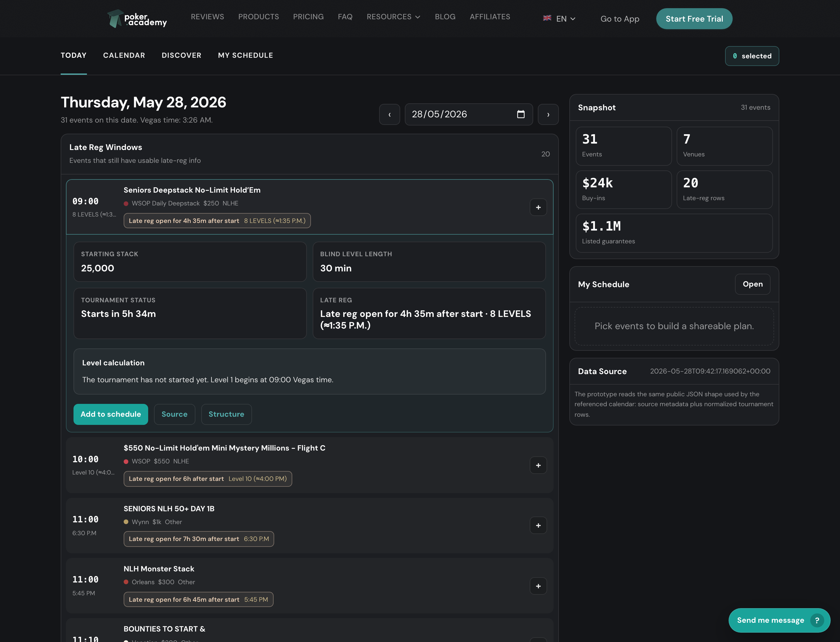Collapse the Seniors Deepstack No-Limit Hold'Em row
This screenshot has width=840, height=642.
(x=309, y=207)
